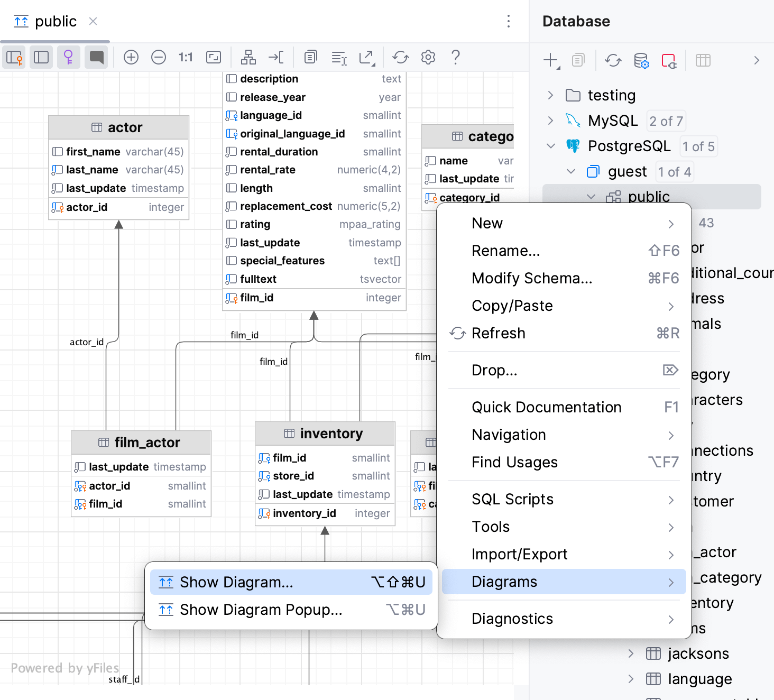Click the Powered by yFiles link

64,668
